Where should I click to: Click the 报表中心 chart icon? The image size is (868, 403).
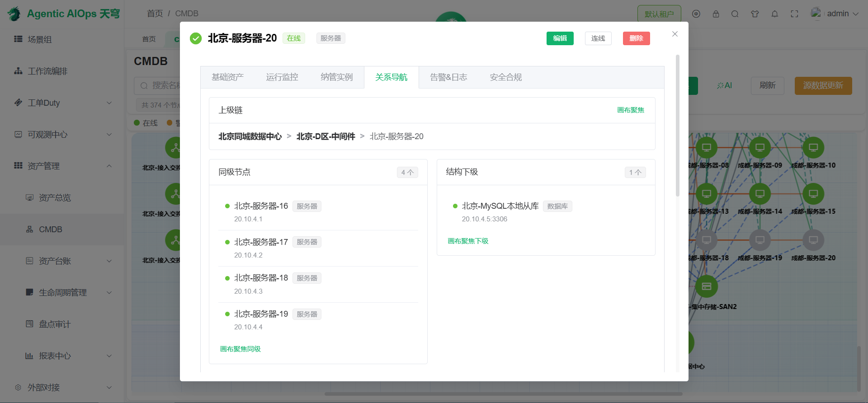coord(29,356)
